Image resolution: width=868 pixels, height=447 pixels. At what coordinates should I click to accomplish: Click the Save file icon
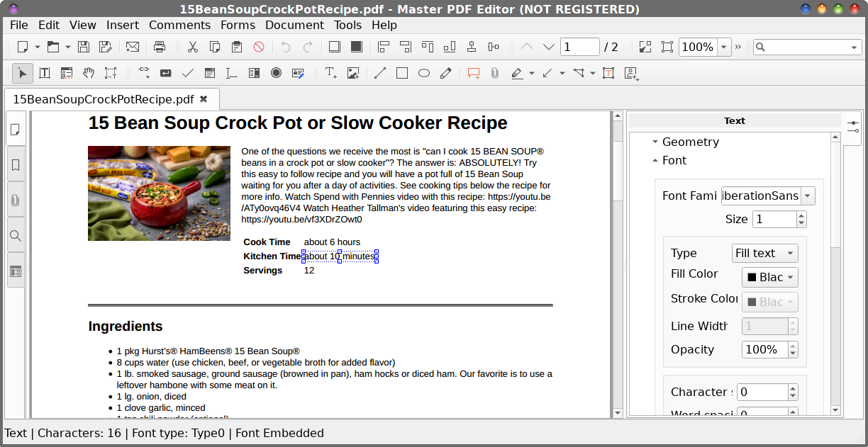click(x=84, y=47)
